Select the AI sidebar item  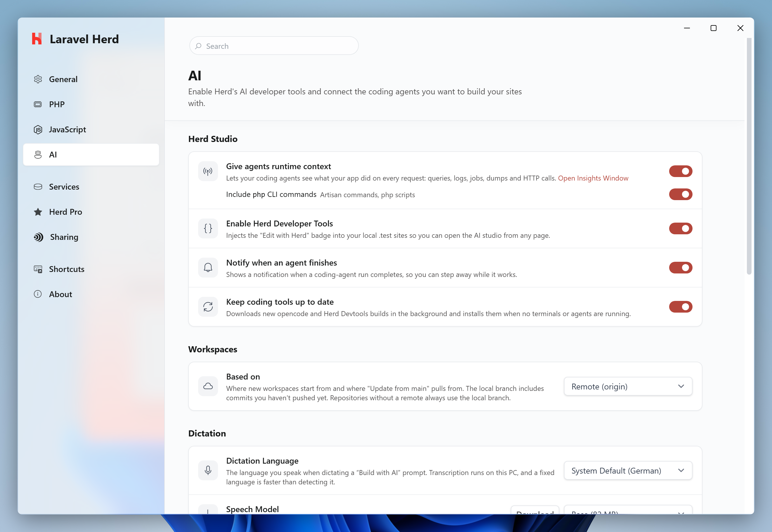point(91,155)
